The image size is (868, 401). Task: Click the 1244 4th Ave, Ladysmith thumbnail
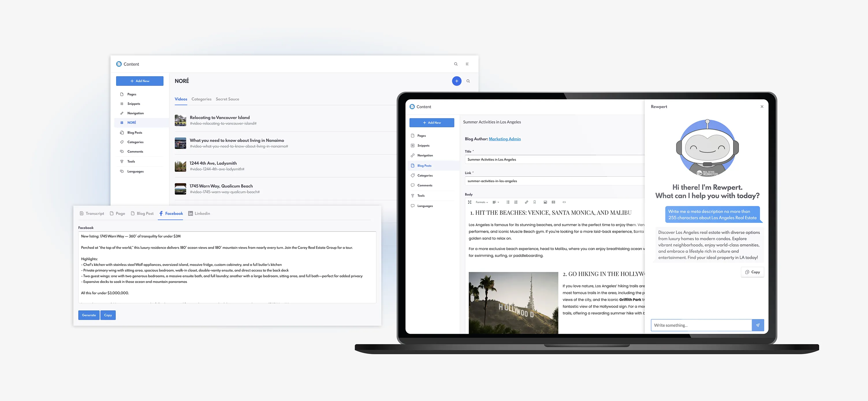[x=180, y=166]
